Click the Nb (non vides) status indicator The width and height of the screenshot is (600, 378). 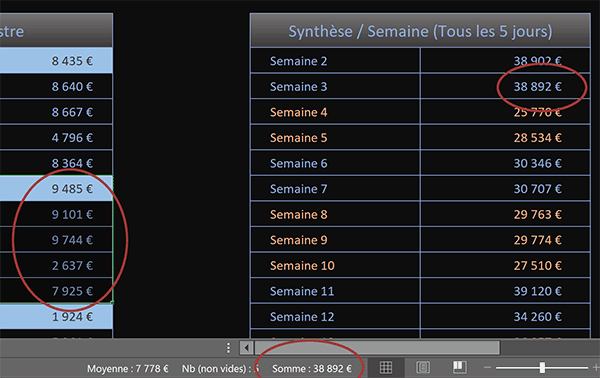(x=220, y=369)
